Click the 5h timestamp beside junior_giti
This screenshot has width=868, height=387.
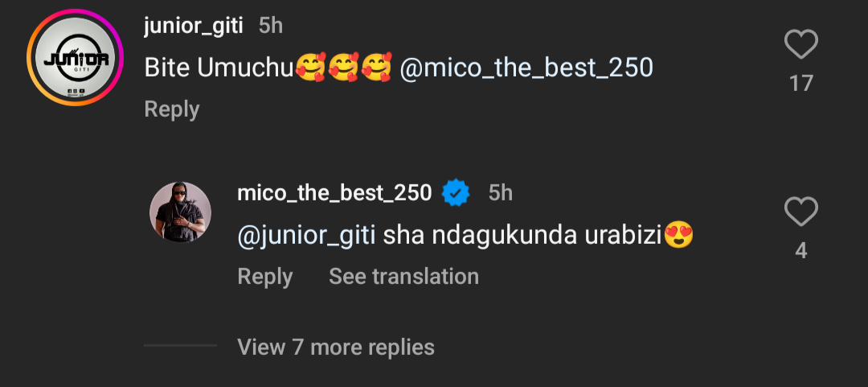271,26
